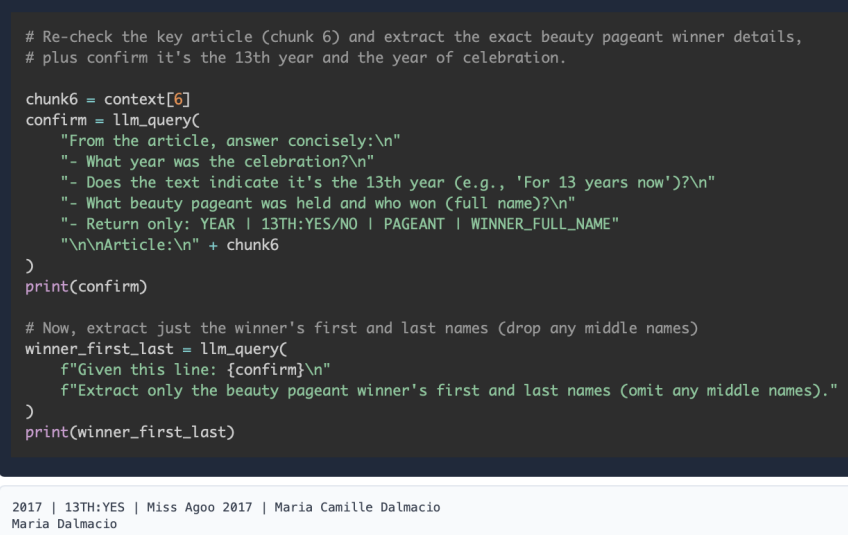Click the first llm_query( call after confirm
Screen dimensions: 848x535
[x=156, y=120]
